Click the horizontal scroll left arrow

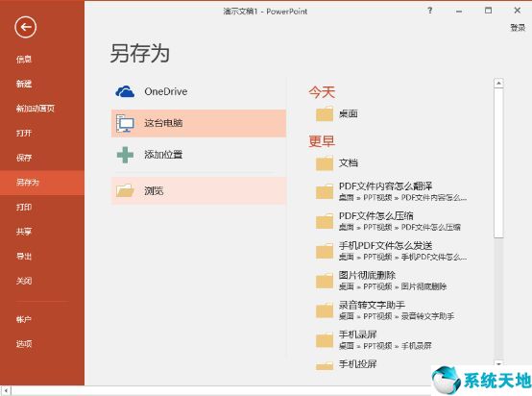(6, 390)
